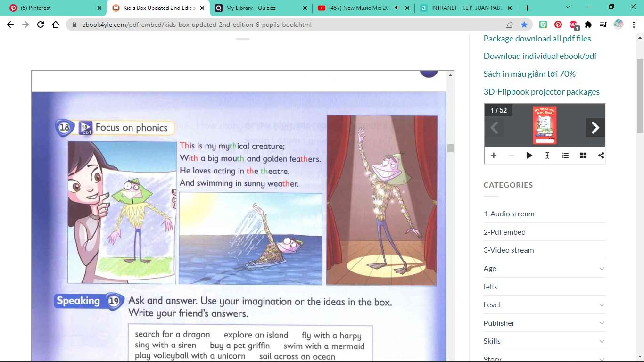This screenshot has height=362, width=644.
Task: Open the green smiley face extension
Action: [543, 25]
